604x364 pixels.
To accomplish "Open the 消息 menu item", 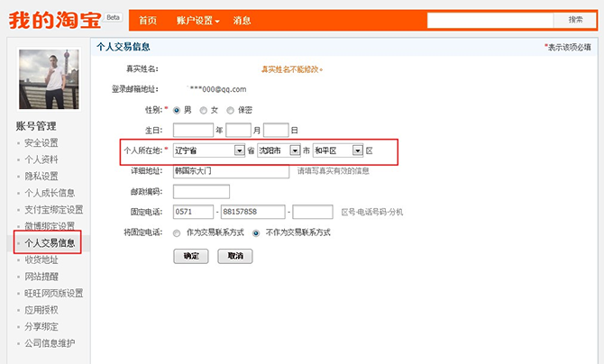I will (x=242, y=21).
